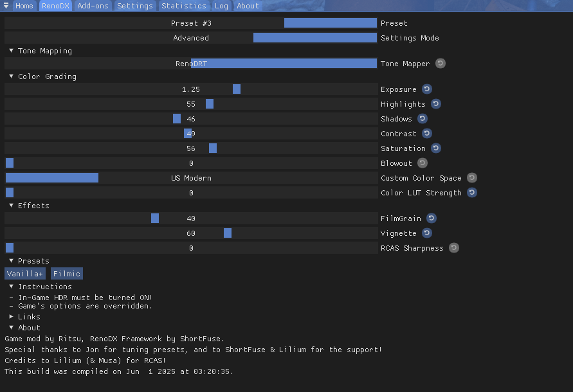Collapse the Effects section
This screenshot has height=392, width=573.
tap(12, 205)
